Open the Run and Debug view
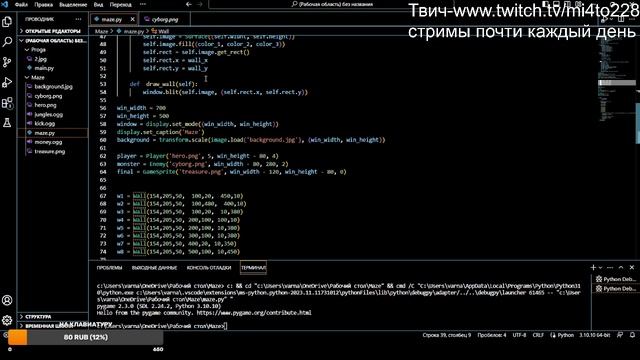Image resolution: width=640 pixels, height=360 pixels. coord(7,82)
